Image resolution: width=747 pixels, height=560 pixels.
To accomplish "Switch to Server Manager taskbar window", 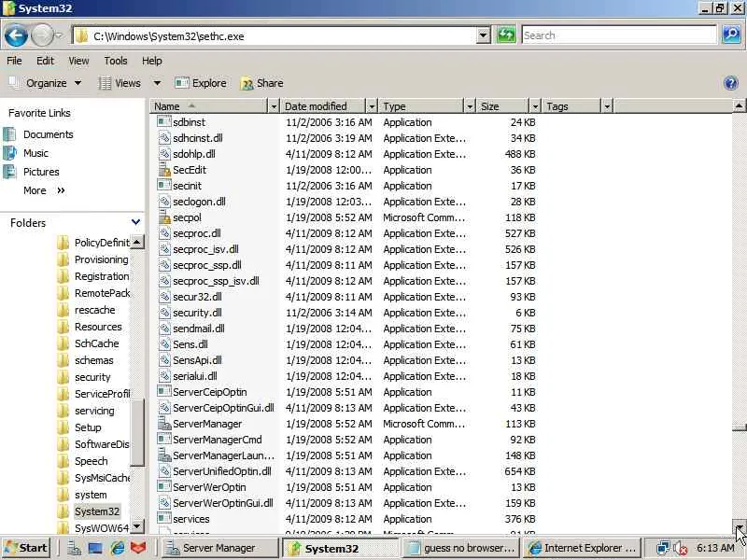I will click(x=218, y=548).
